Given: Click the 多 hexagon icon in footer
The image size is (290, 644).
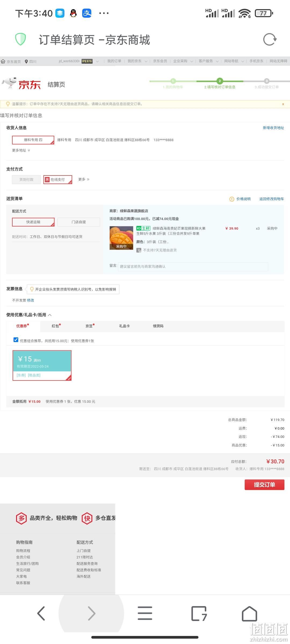Looking at the screenshot, I should pyautogui.click(x=21, y=518).
